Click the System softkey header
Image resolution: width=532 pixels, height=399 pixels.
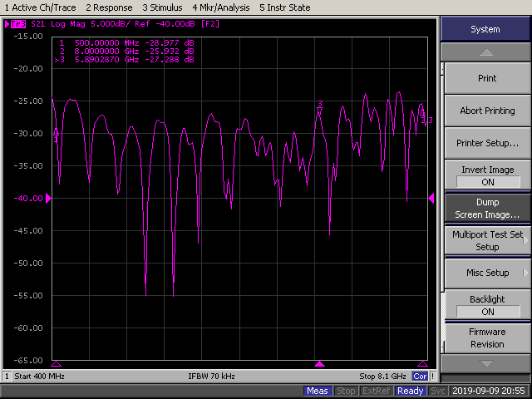[x=485, y=29]
